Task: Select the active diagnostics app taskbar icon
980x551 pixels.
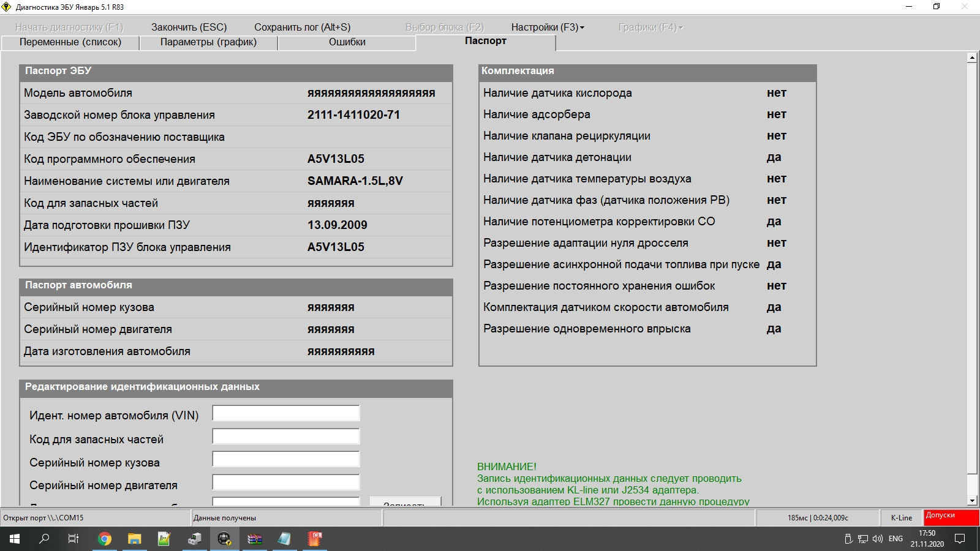Action: pyautogui.click(x=224, y=539)
